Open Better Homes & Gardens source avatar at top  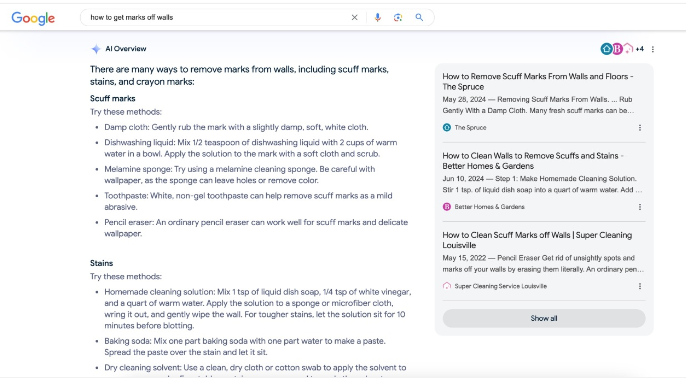click(617, 49)
